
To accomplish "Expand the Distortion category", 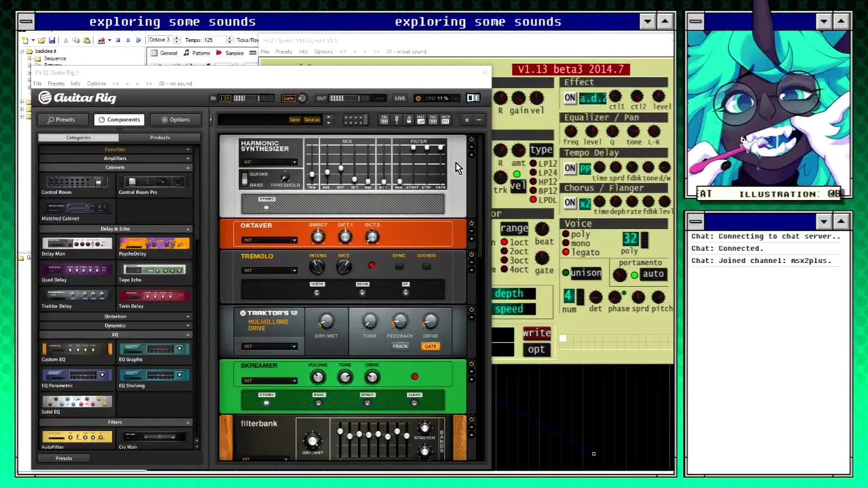I will click(115, 317).
